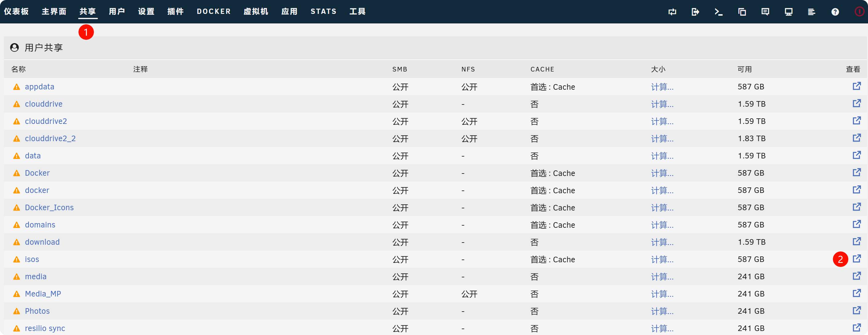The width and height of the screenshot is (868, 335).
Task: Open the appdata share view icon
Action: pyautogui.click(x=857, y=86)
